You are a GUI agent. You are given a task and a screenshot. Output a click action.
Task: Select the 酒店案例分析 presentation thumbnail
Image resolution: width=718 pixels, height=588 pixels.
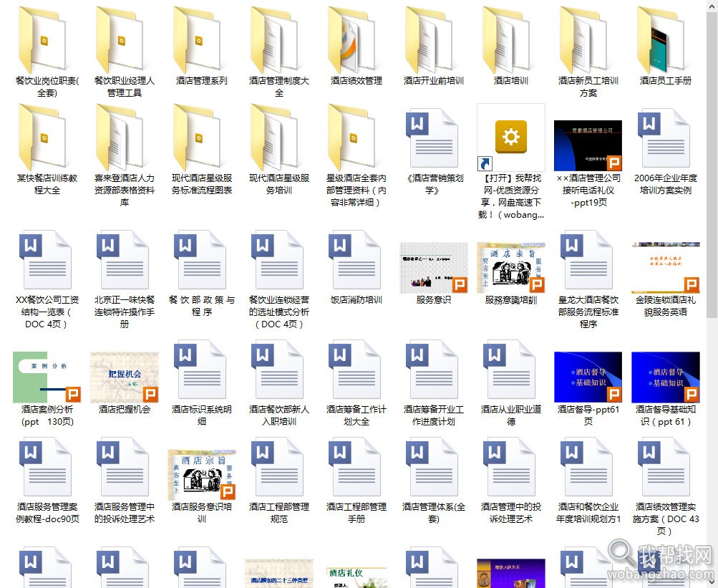[47, 377]
